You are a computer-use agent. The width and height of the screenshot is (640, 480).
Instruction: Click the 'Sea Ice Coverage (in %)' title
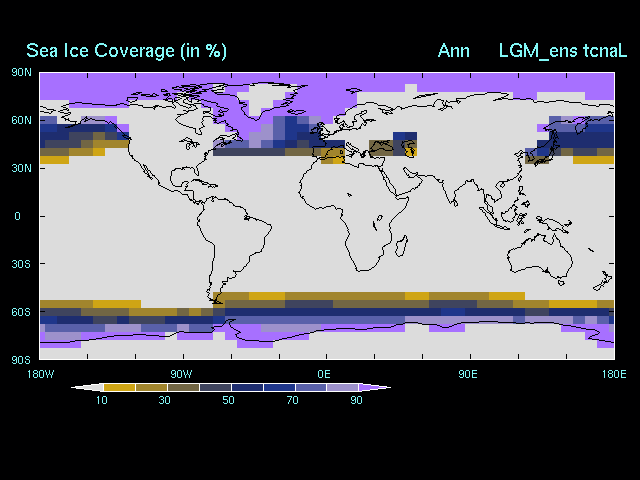tap(126, 51)
